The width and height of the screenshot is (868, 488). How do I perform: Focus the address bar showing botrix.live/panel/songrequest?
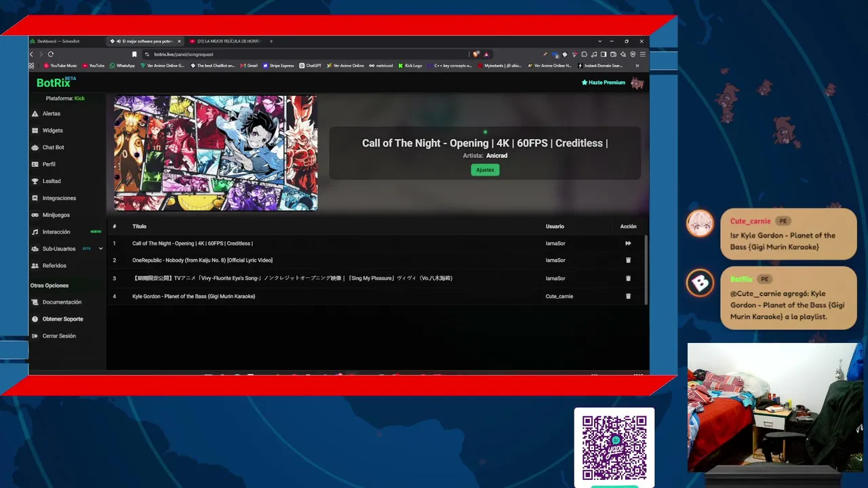[x=305, y=54]
